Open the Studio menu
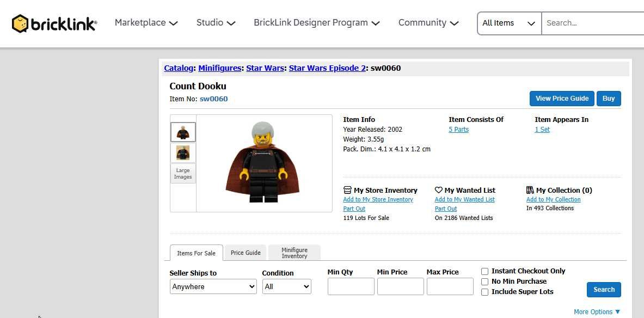The width and height of the screenshot is (644, 318). tap(216, 23)
